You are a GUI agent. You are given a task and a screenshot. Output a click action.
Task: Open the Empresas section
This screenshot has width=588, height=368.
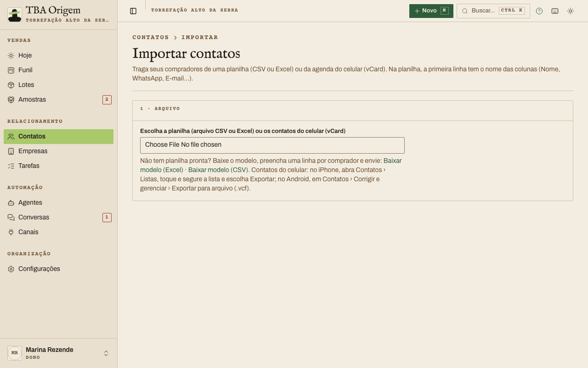[58, 151]
